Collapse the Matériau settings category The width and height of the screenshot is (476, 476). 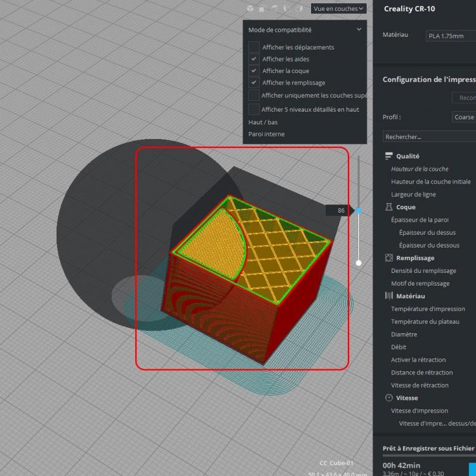411,296
